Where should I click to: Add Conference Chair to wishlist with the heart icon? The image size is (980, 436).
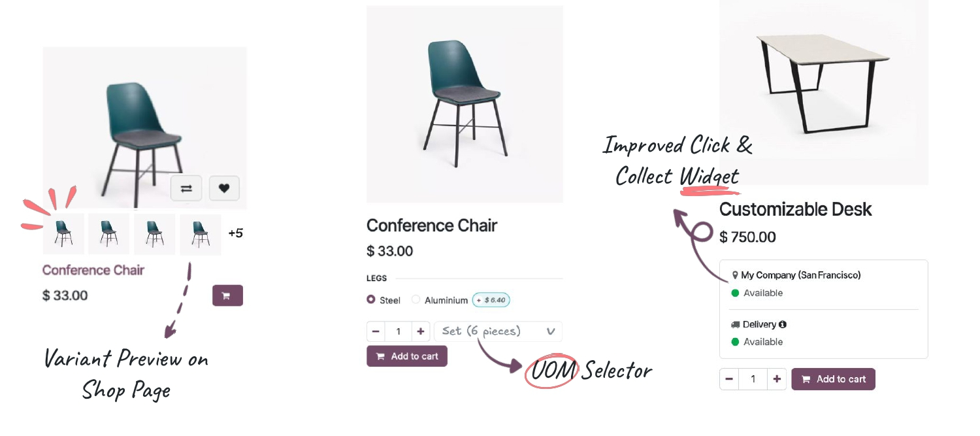[224, 188]
